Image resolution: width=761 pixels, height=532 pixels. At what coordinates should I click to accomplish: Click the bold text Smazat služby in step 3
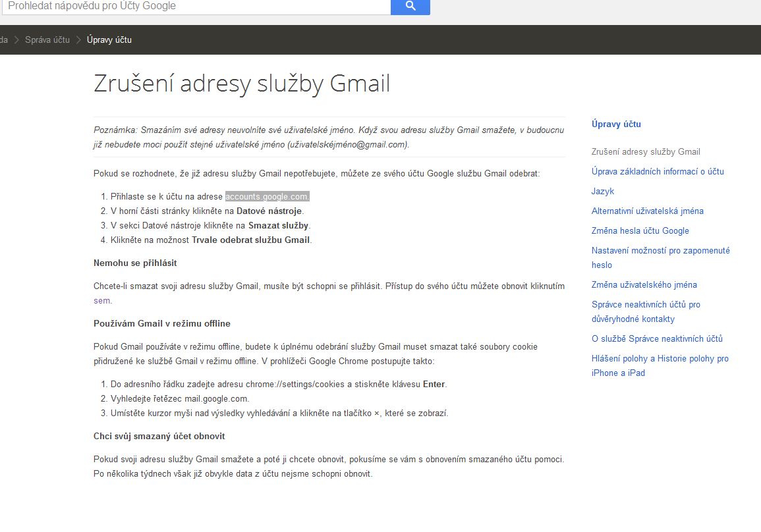pos(278,225)
